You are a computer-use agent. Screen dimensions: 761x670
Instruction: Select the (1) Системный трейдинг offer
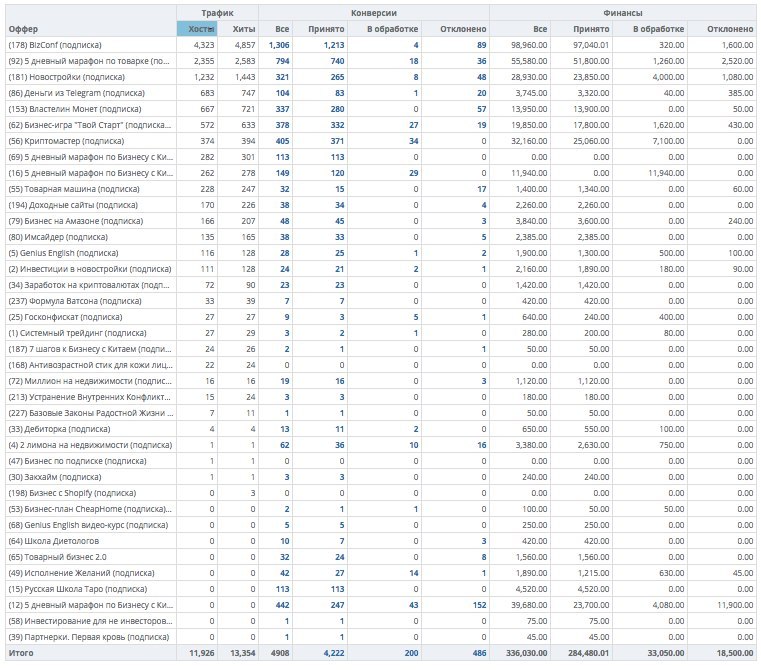[x=77, y=334]
